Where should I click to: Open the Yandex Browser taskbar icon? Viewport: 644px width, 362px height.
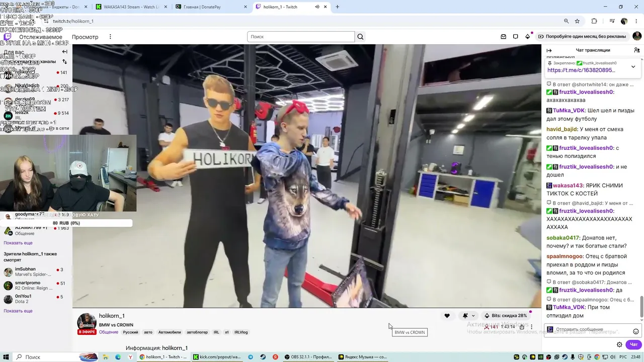[130, 357]
